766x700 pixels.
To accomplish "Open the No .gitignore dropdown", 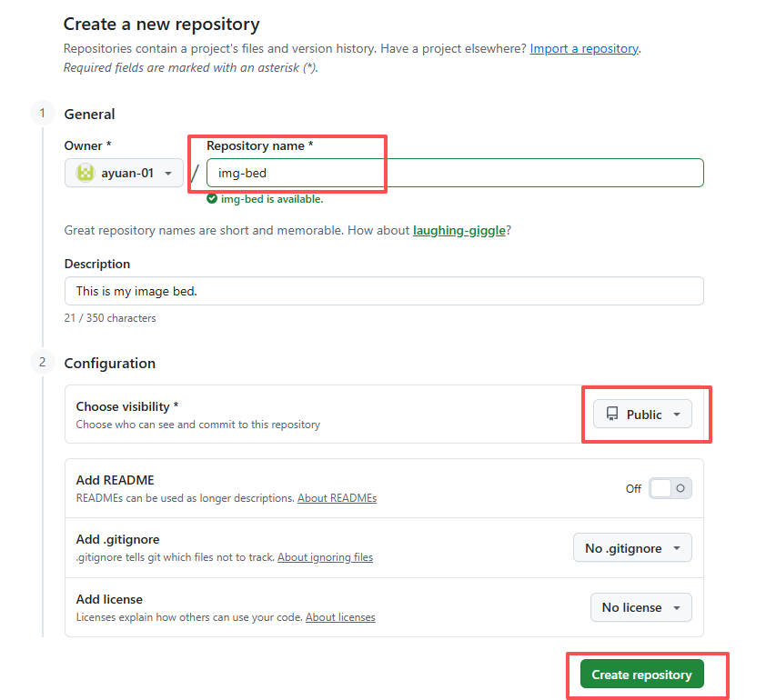I will [x=632, y=548].
